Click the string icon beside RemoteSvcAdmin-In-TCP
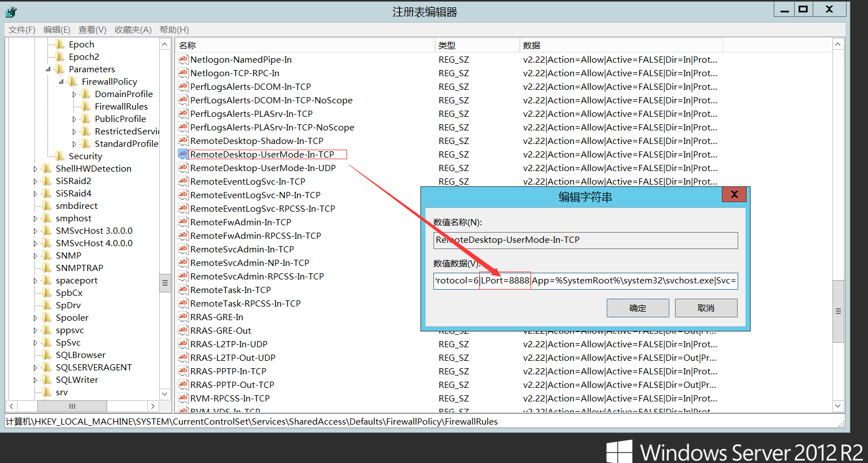This screenshot has width=868, height=463. point(183,249)
